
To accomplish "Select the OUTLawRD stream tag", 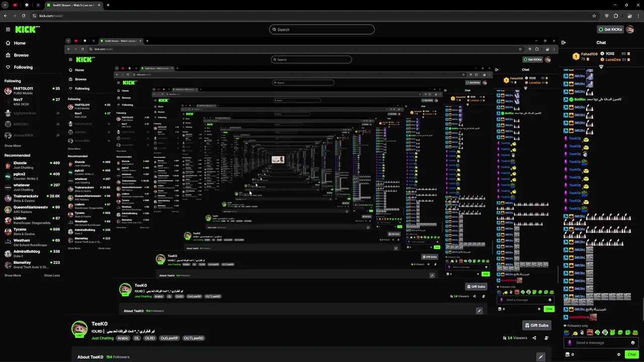I will coord(194,338).
